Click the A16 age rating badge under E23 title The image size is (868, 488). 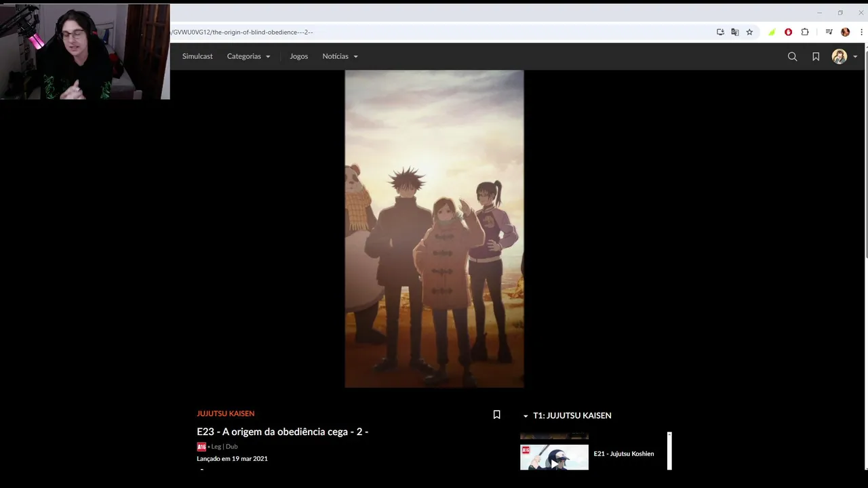(201, 447)
